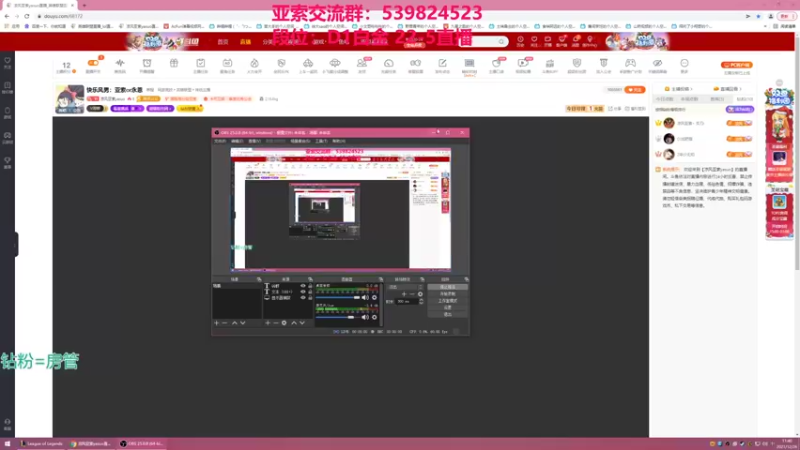Image resolution: width=800 pixels, height=450 pixels.
Task: Click the streamer avatar thumbnail
Action: coord(70,99)
